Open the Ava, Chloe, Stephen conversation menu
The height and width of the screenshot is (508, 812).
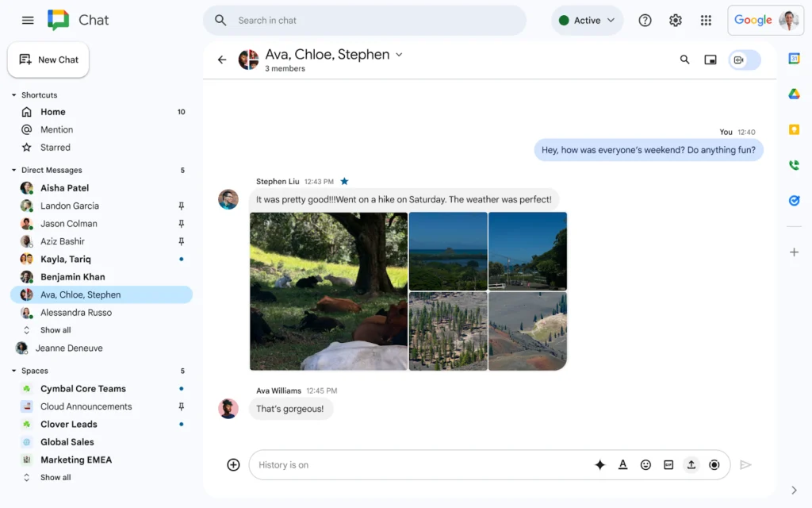click(399, 54)
